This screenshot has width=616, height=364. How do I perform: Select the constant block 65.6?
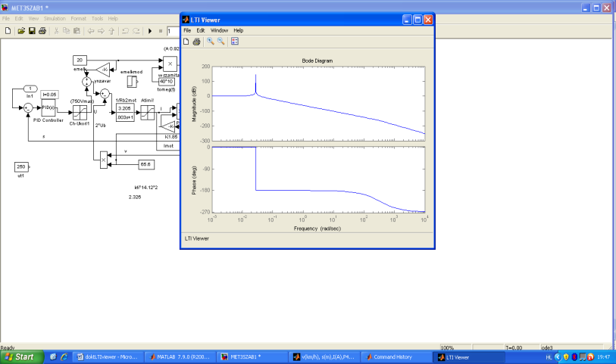pos(146,164)
